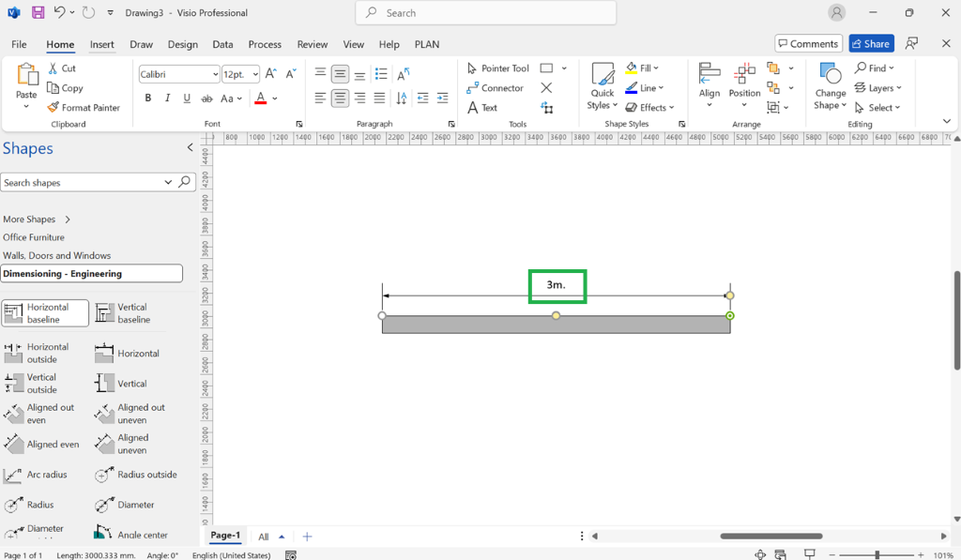Select the Pointer Tool
The width and height of the screenshot is (961, 560).
[x=497, y=68]
